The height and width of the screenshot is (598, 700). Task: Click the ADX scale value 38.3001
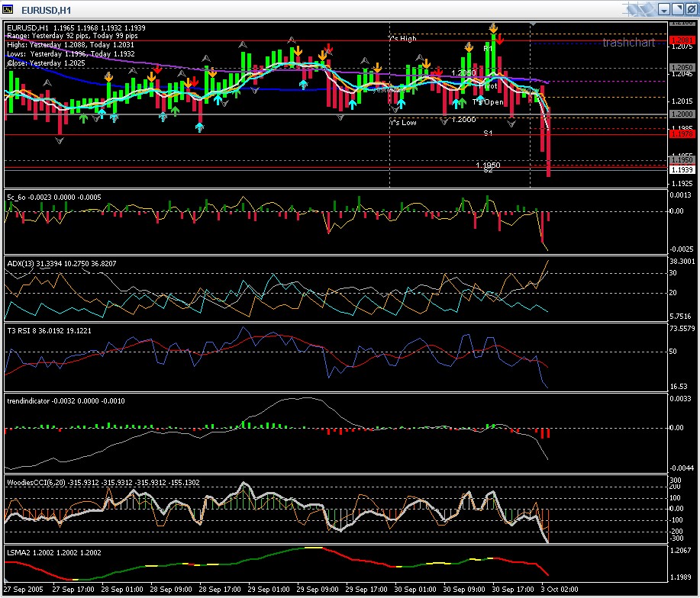(x=682, y=262)
